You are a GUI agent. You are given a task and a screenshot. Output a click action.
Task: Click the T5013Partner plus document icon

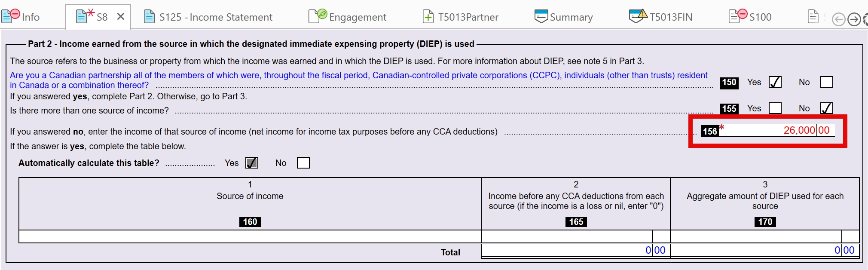[x=428, y=17]
